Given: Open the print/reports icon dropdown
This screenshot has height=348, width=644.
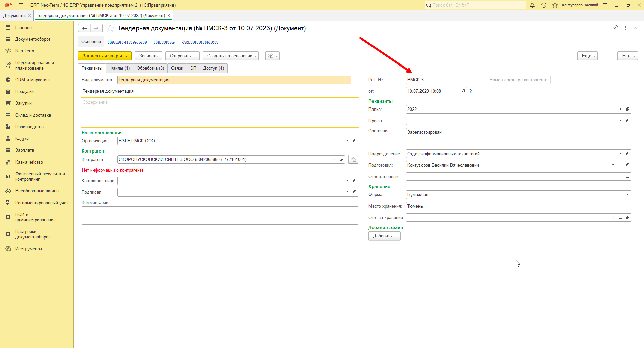Looking at the screenshot, I should [273, 56].
